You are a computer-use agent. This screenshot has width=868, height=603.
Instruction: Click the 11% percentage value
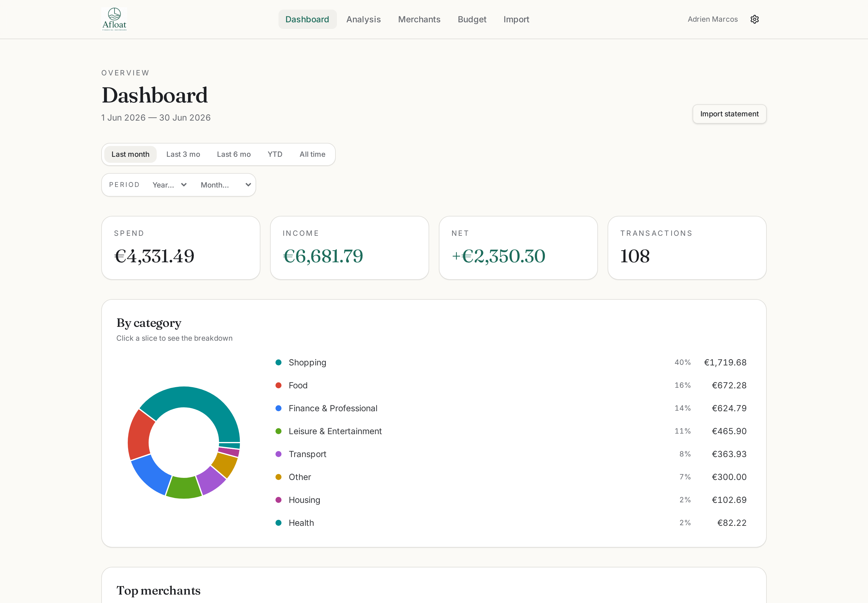click(x=683, y=431)
